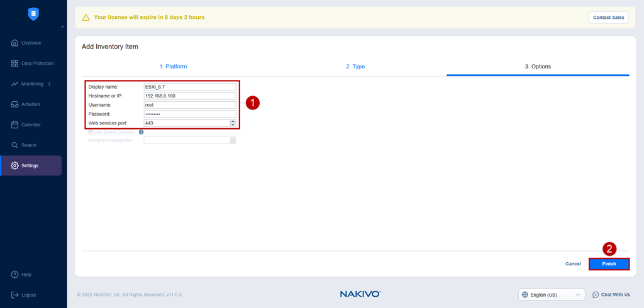Click the Help question mark icon
Screen dimensions: 644x308
15,274
